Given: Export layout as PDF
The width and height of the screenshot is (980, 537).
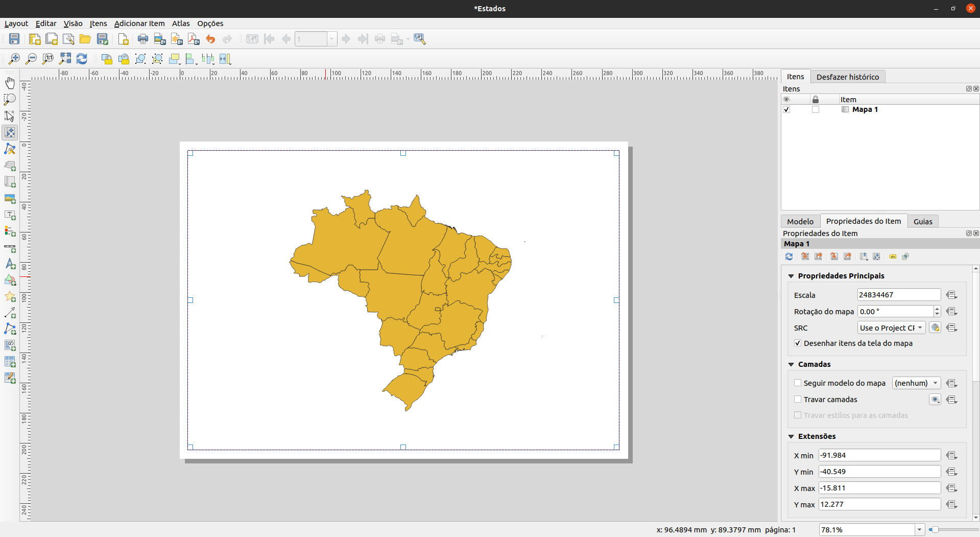Looking at the screenshot, I should click(x=194, y=39).
